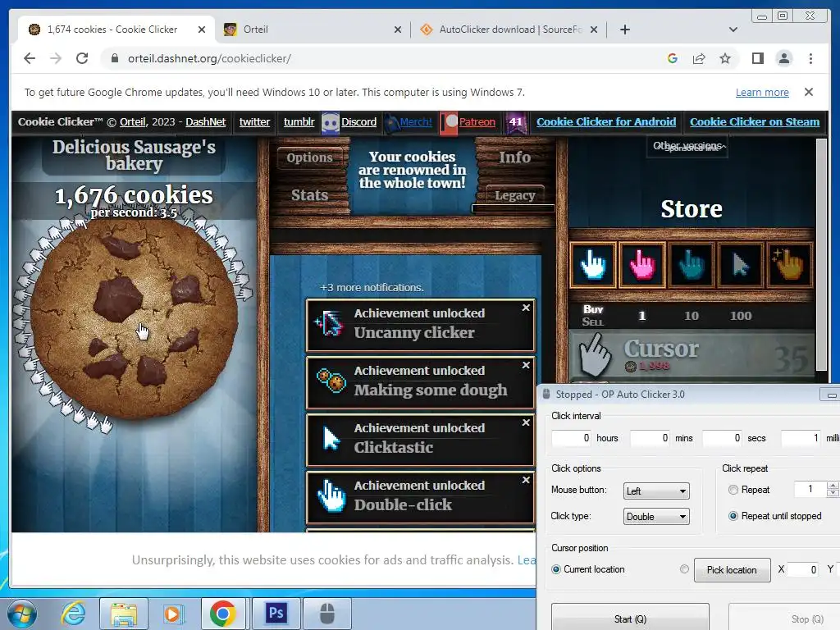Switch to the AutoClicker download tab

509,30
